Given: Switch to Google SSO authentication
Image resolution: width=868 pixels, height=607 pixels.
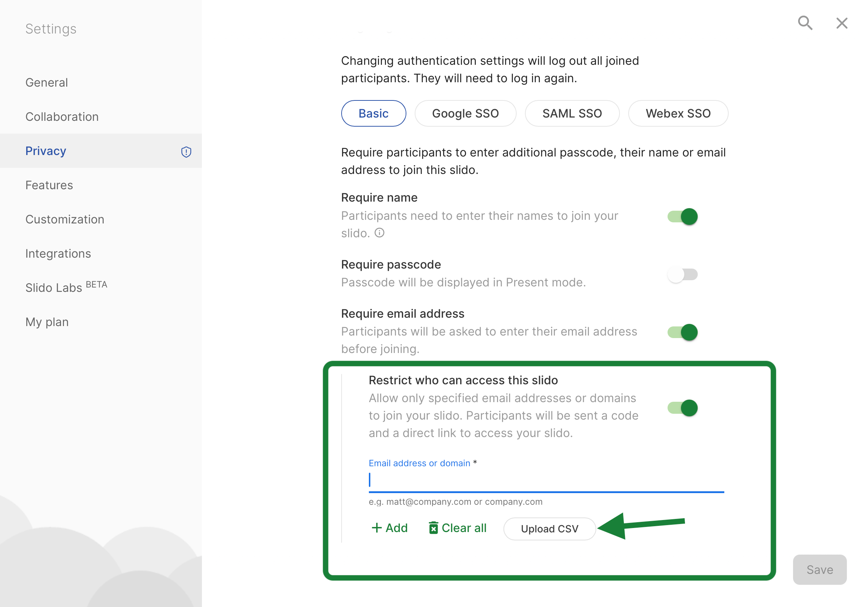Looking at the screenshot, I should coord(465,114).
